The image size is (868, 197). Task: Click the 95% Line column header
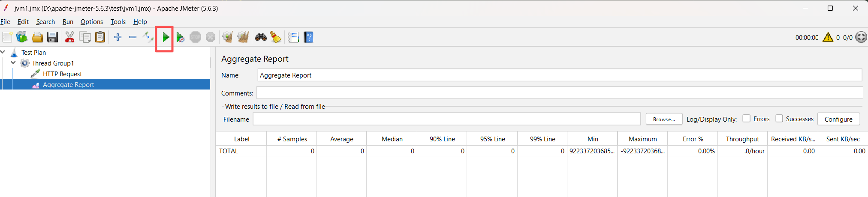point(492,139)
